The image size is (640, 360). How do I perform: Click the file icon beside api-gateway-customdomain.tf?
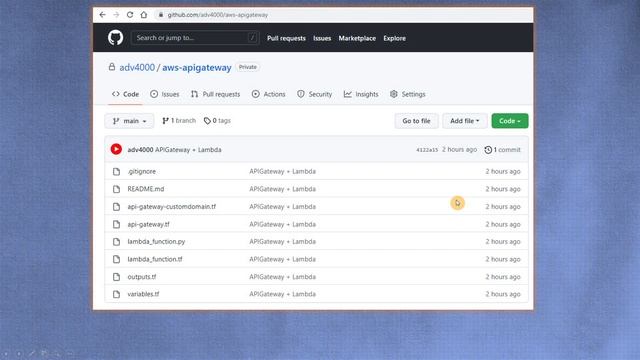coord(116,207)
